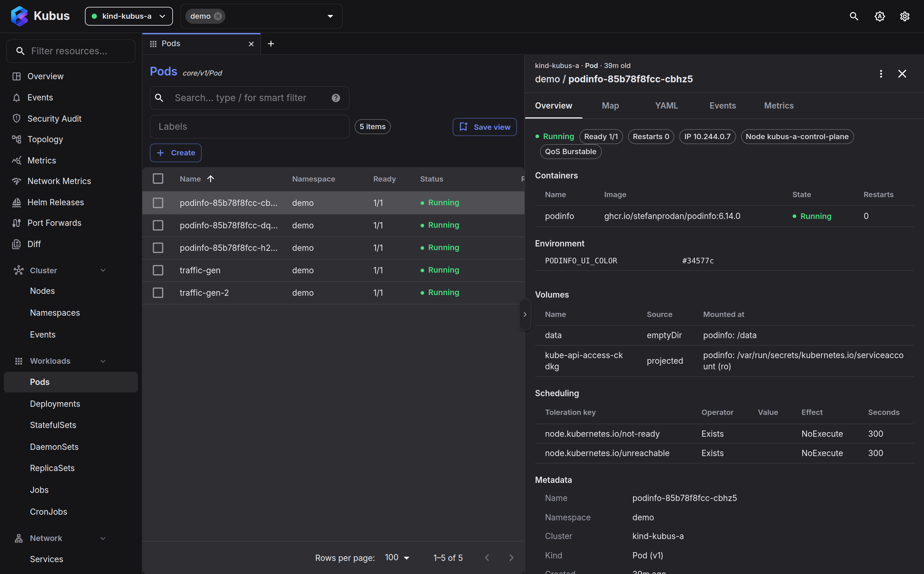Open namespace selector dropdown arrow
This screenshot has height=574, width=924.
(330, 16)
